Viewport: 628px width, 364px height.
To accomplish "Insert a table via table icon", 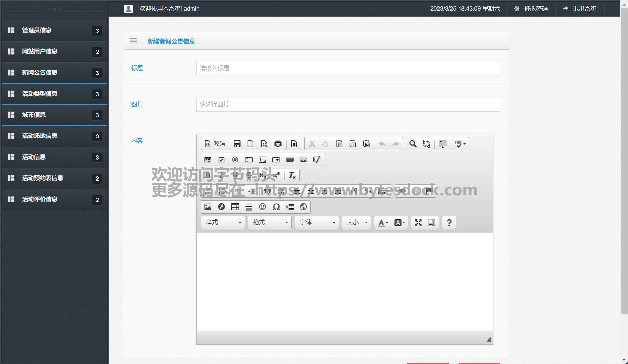I will 235,207.
